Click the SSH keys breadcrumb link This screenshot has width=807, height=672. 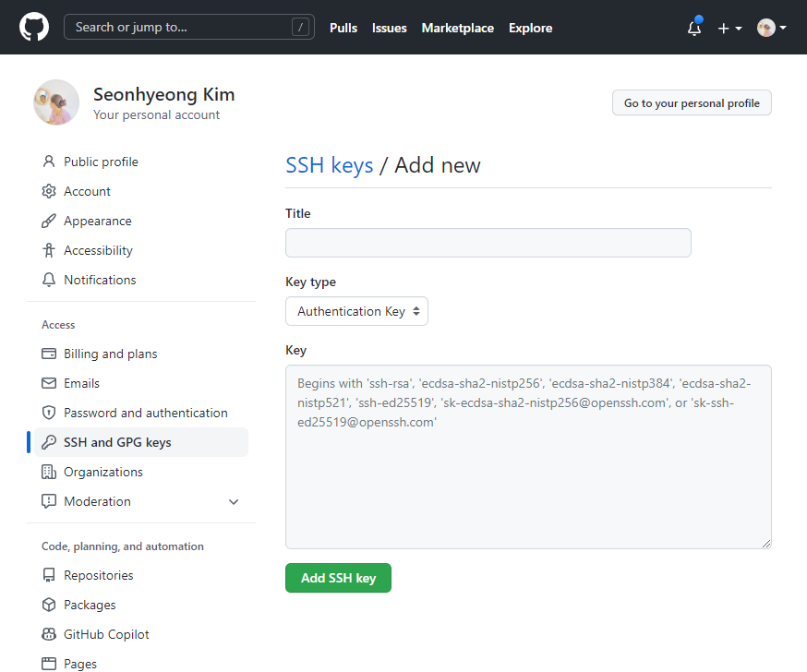330,165
